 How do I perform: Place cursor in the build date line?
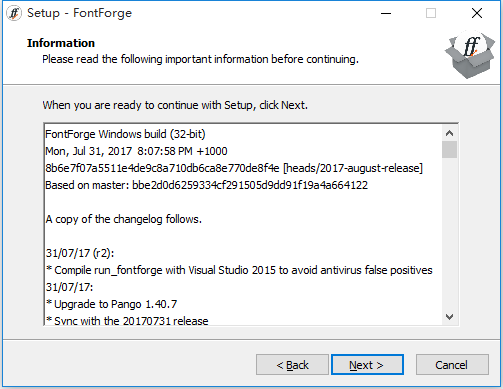tap(136, 151)
